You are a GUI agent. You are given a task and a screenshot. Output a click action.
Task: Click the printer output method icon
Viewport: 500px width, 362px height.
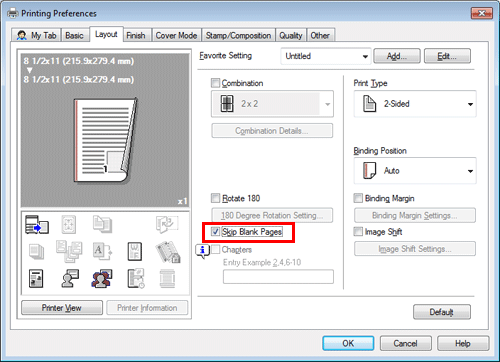[x=37, y=224]
